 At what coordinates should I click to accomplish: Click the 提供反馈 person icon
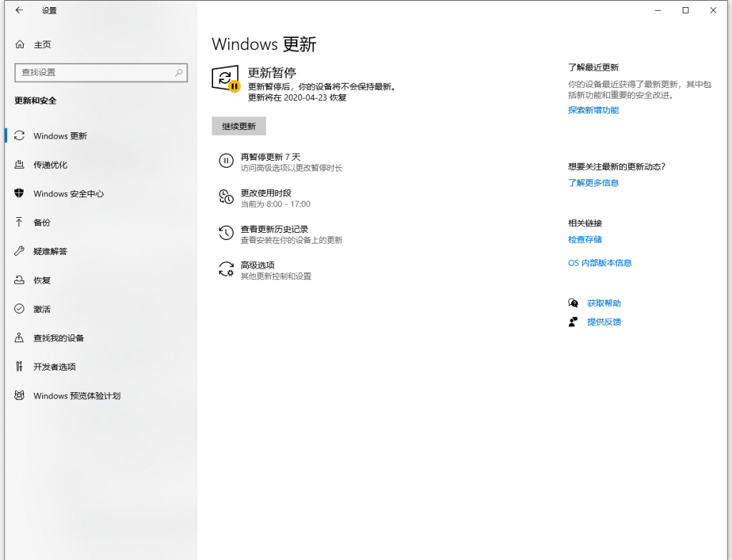[x=573, y=322]
